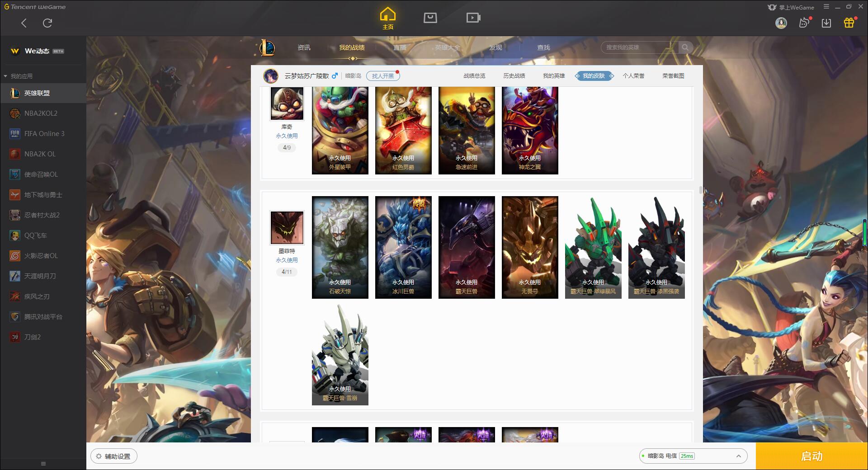
Task: Open the 急速前进 skin card
Action: 467,131
